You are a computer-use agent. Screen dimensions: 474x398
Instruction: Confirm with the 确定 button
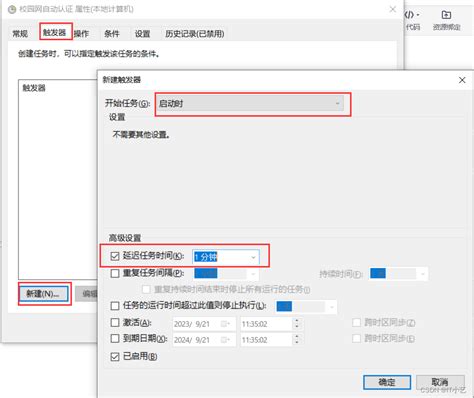pyautogui.click(x=387, y=382)
